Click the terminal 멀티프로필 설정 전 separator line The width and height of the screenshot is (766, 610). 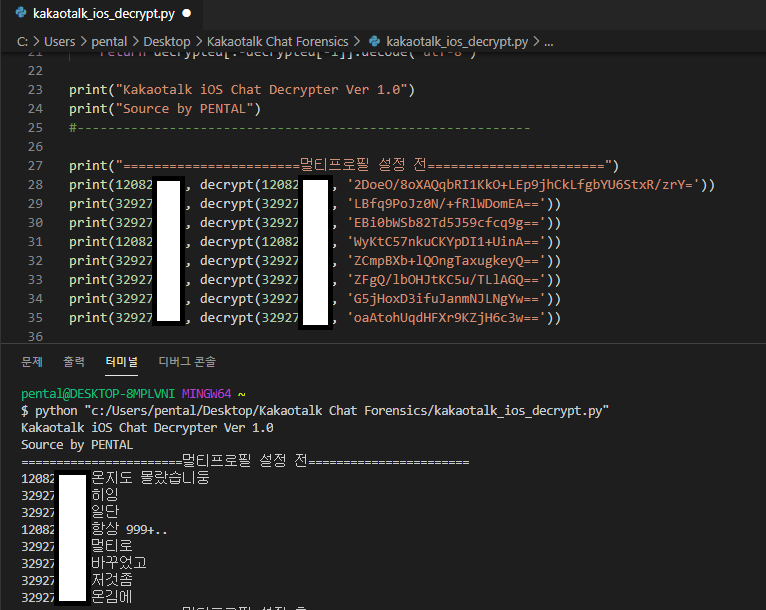pos(245,461)
